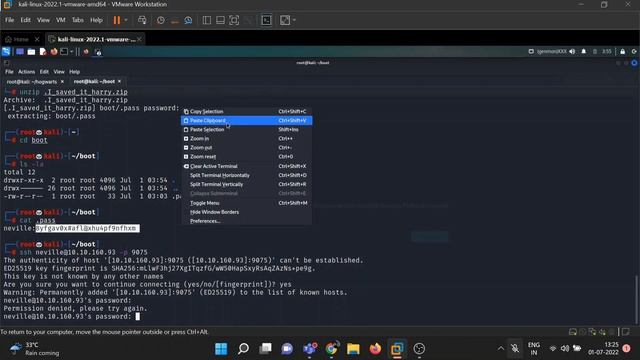The width and height of the screenshot is (640, 360).
Task: Open the terminal Actions menu
Action: (x=27, y=71)
